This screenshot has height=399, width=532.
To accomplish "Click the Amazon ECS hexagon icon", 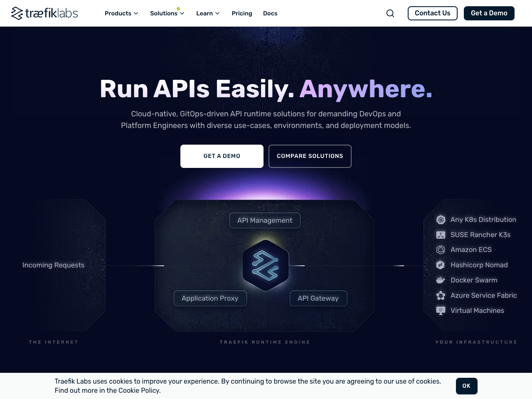I will (x=441, y=250).
